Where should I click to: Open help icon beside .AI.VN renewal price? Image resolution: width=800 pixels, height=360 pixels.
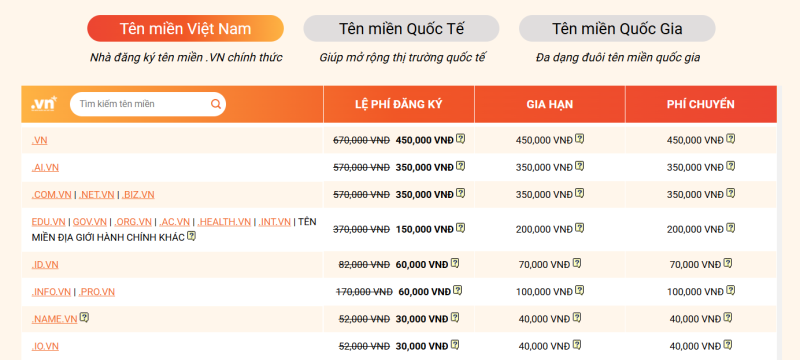click(x=580, y=166)
